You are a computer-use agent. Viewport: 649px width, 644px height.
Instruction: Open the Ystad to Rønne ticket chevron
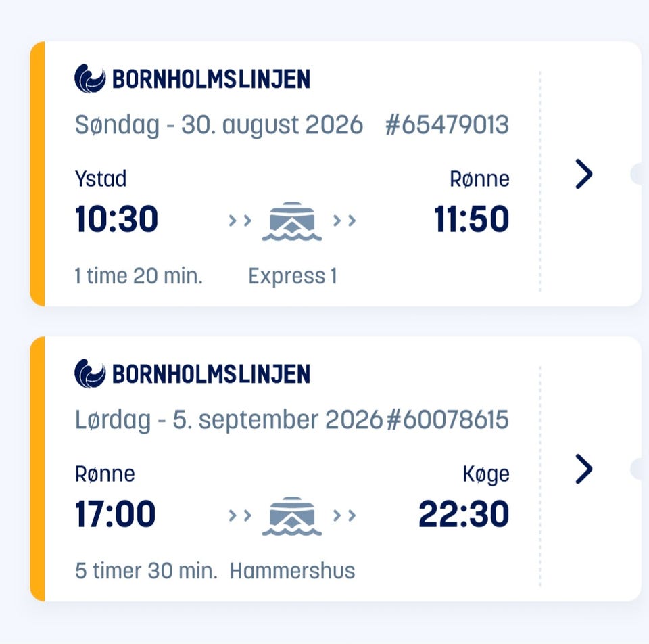pyautogui.click(x=584, y=174)
